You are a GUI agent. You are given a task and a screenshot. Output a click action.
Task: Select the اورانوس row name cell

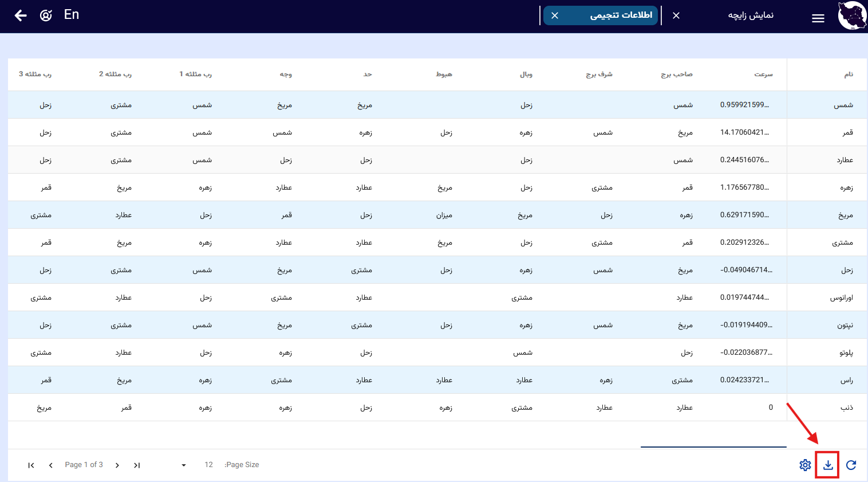pos(841,298)
